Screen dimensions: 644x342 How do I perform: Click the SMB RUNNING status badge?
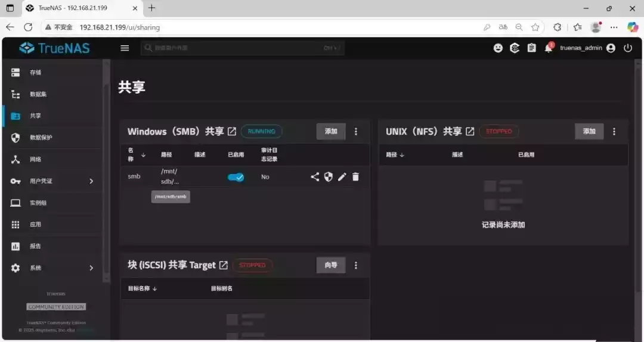tap(261, 132)
